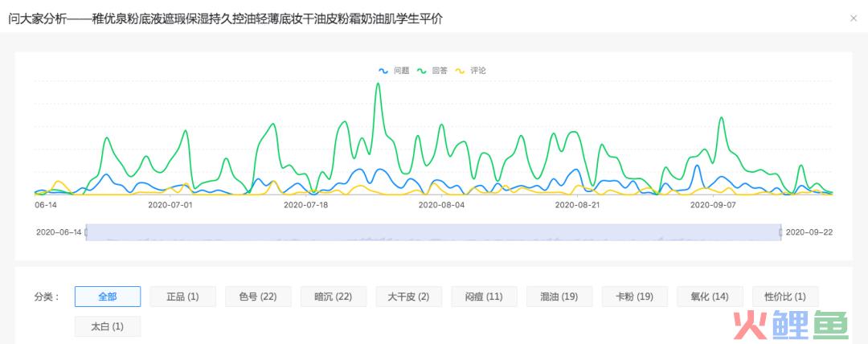Click the 2020-08-04 axis label
This screenshot has width=868, height=344.
coord(441,204)
